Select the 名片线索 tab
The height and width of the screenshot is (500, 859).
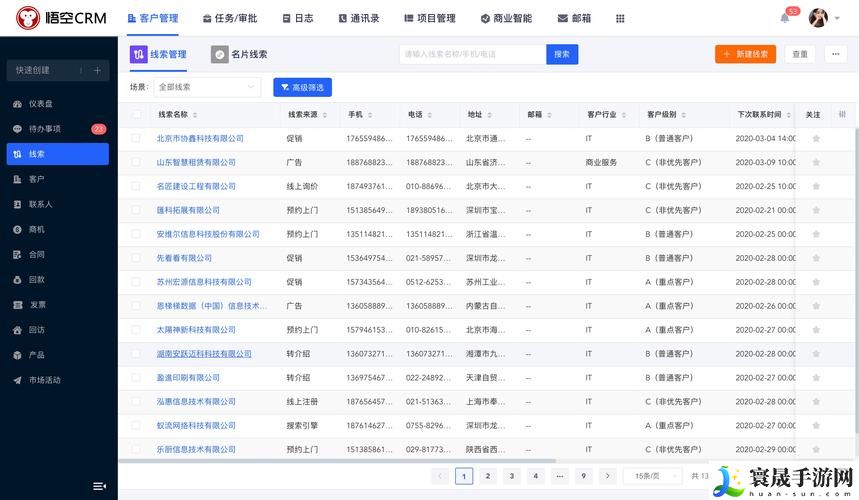coord(239,54)
